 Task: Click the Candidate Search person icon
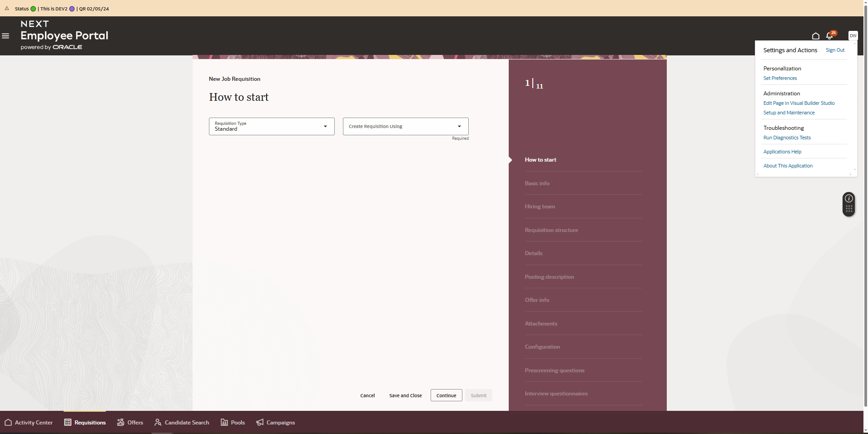point(158,422)
